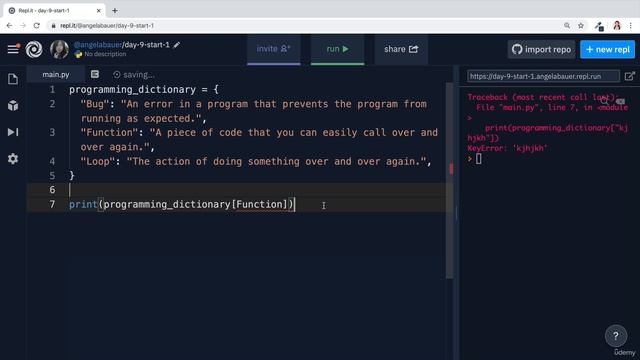The width and height of the screenshot is (640, 360).
Task: Click the browser back arrow
Action: [x=9, y=25]
